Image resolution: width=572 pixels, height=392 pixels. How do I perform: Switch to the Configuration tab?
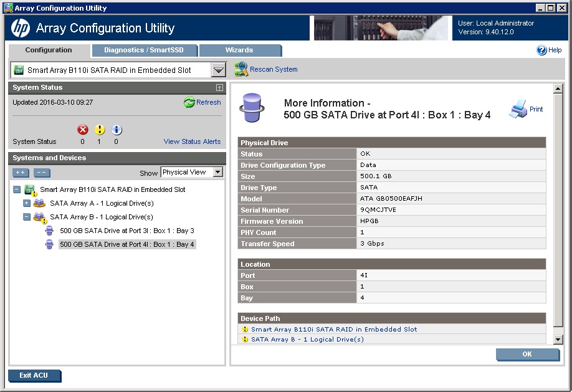coord(49,50)
